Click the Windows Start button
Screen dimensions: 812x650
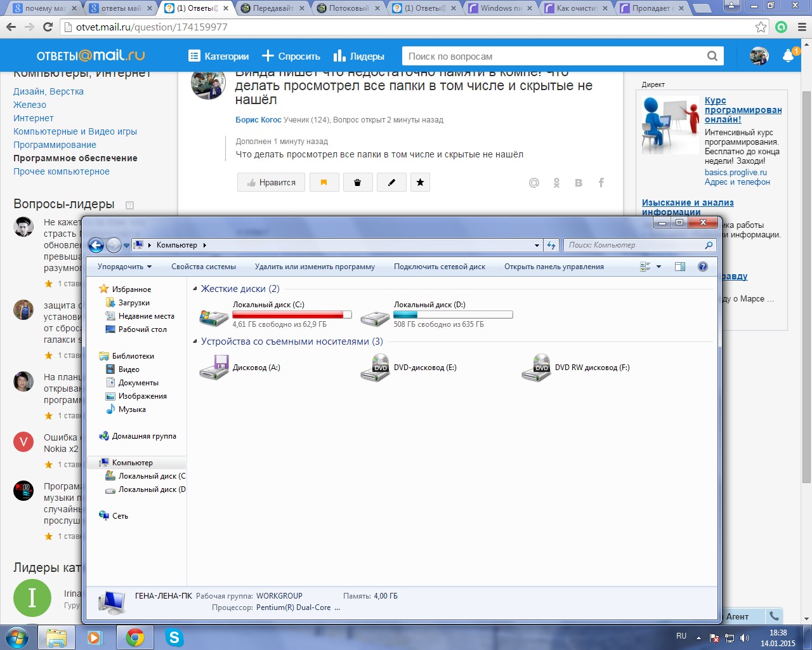[x=16, y=637]
